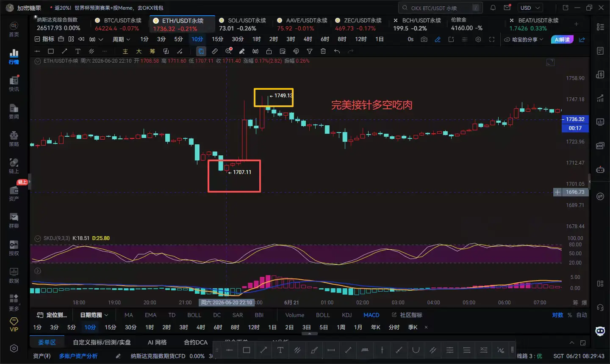Click the chart pane maximize icon
Image resolution: width=610 pixels, height=364 pixels.
(x=550, y=62)
